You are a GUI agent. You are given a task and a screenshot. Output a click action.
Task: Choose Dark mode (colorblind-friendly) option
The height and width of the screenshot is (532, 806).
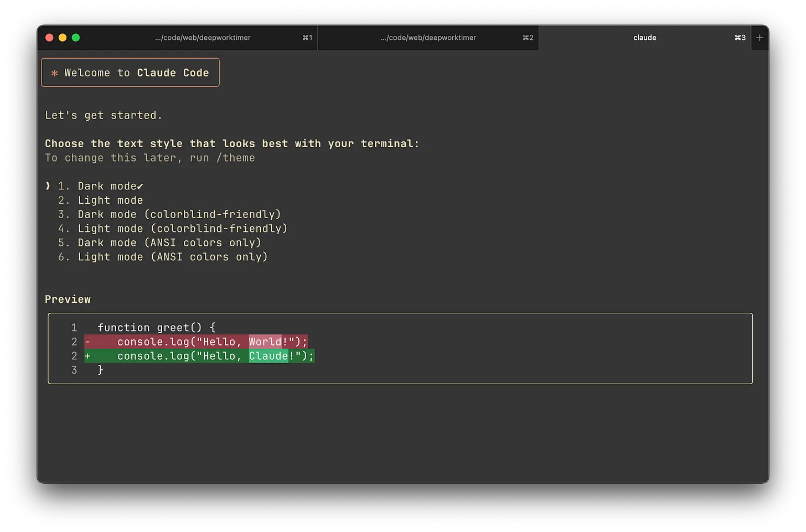point(169,214)
